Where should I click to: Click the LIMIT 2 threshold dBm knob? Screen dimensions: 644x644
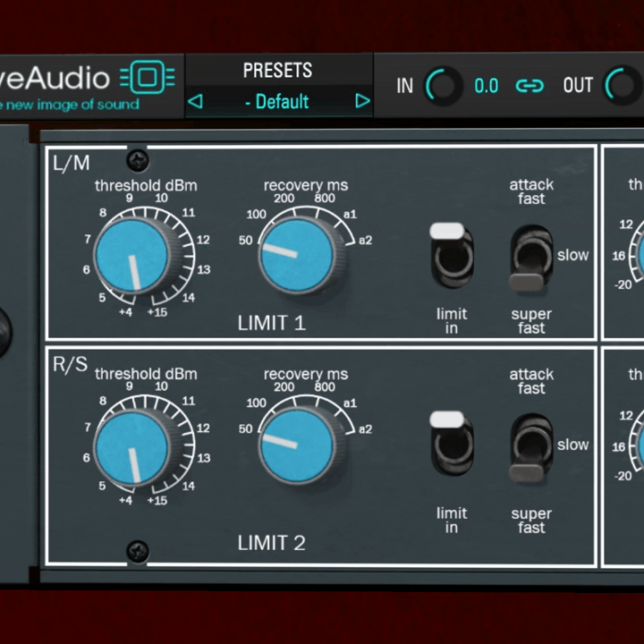pyautogui.click(x=131, y=445)
